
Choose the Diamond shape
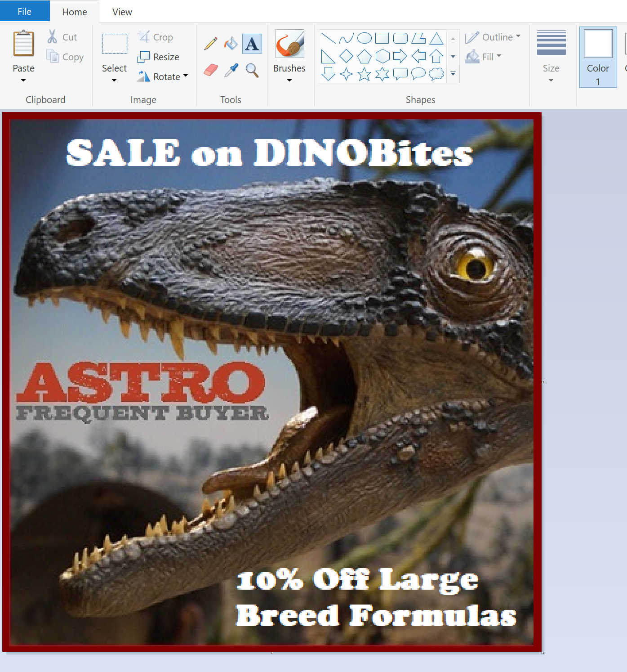point(347,56)
